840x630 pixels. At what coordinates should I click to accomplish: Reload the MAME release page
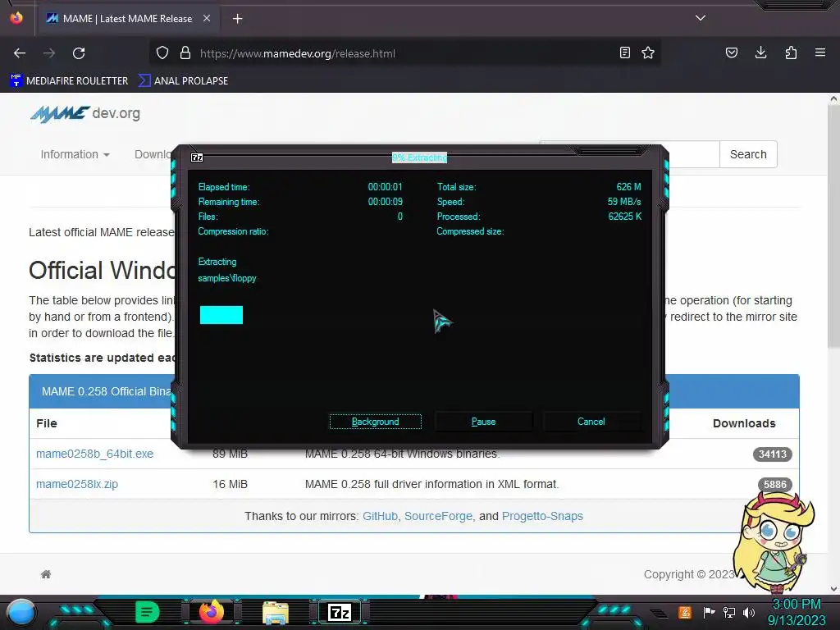[x=79, y=53]
